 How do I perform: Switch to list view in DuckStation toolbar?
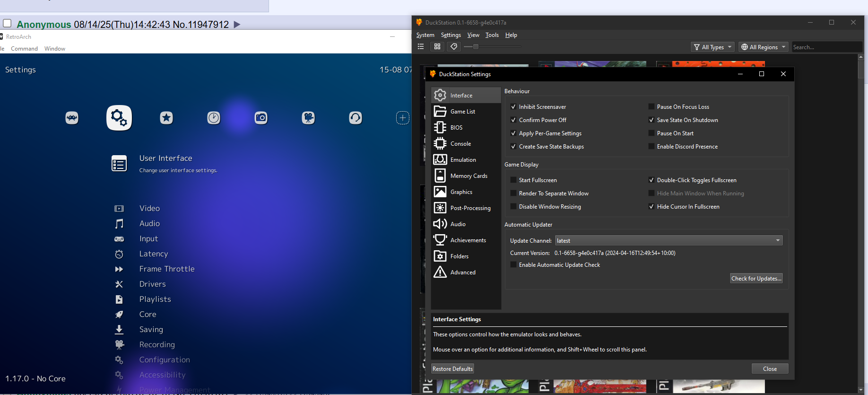[421, 47]
